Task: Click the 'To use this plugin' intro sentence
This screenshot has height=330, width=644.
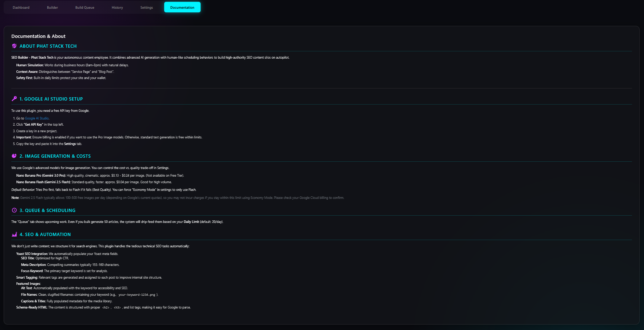Action: point(50,111)
